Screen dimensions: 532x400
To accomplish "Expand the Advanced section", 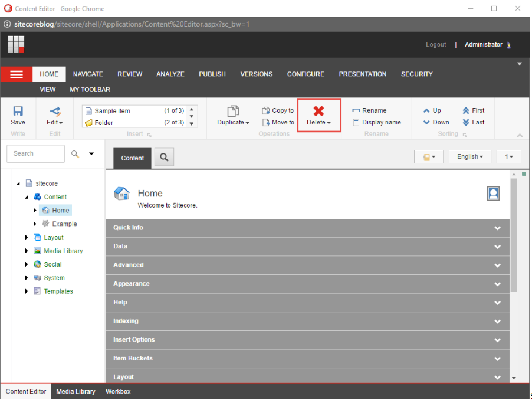I will tap(307, 265).
